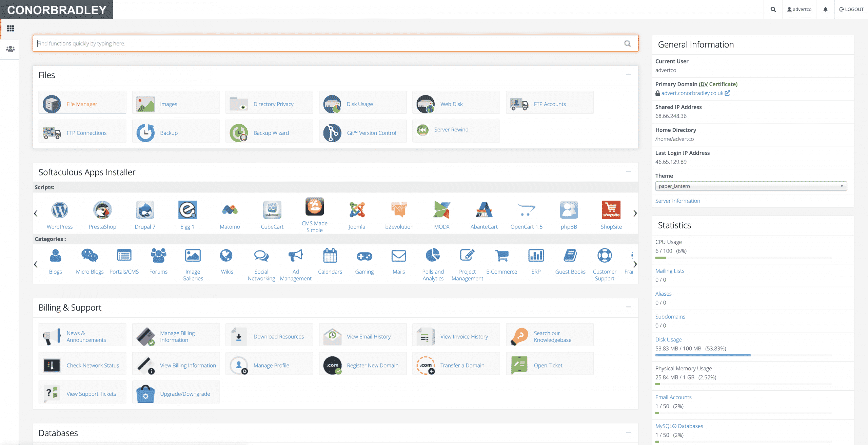Open the advertco user menu
868x445 pixels.
[x=799, y=10]
